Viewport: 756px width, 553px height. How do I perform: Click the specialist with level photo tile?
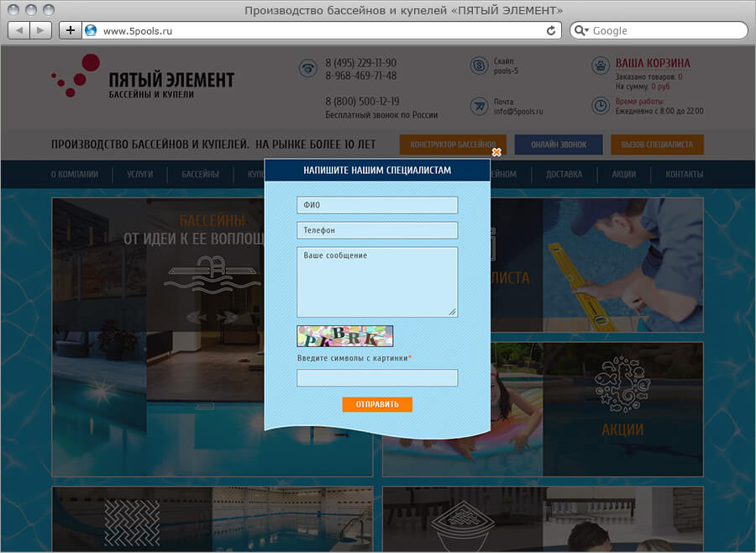(623, 265)
